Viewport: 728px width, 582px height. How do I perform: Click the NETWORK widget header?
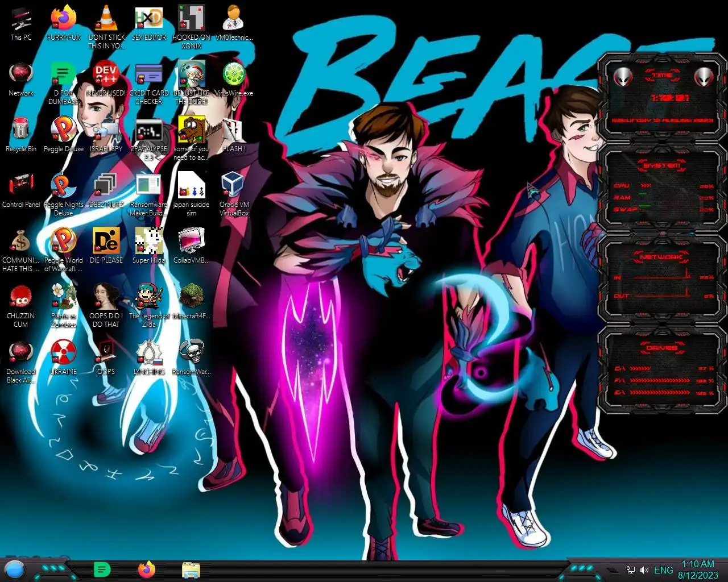click(x=662, y=257)
